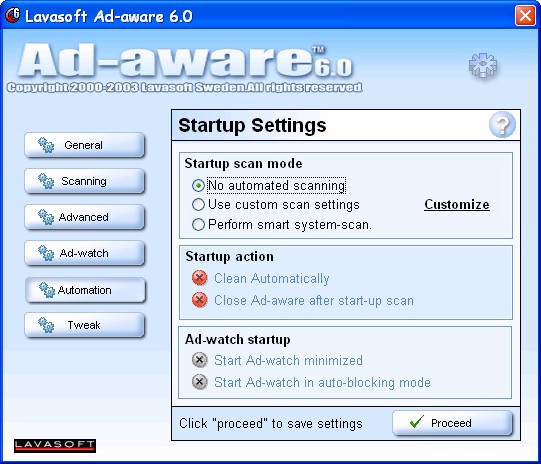Image resolution: width=541 pixels, height=464 pixels.
Task: Open the Tweak settings section
Action: coord(84,325)
